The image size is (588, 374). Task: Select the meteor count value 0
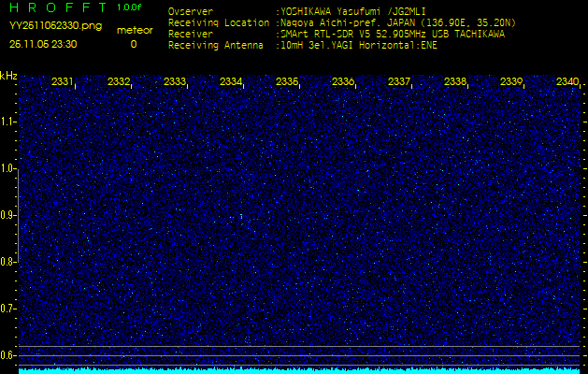click(x=133, y=44)
